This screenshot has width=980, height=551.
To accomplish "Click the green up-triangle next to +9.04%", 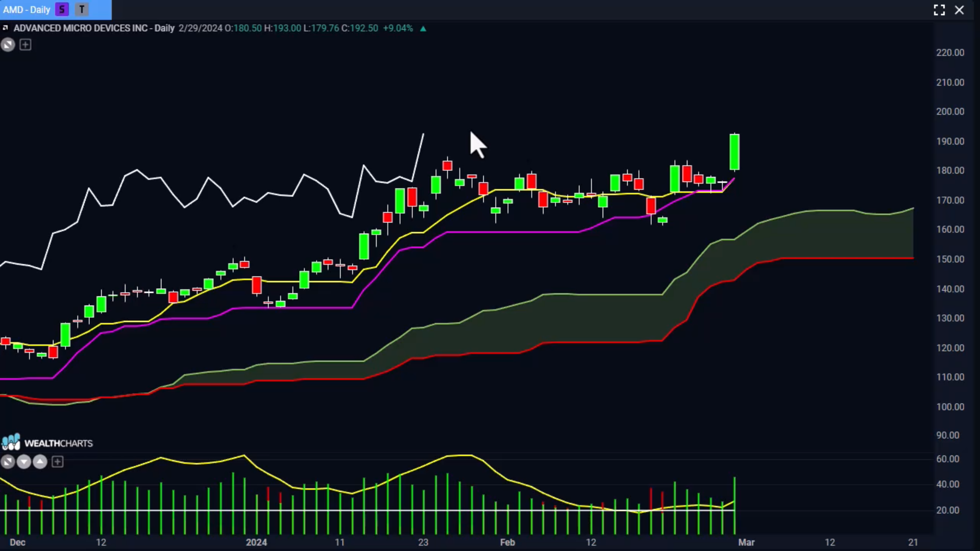I will tap(423, 29).
